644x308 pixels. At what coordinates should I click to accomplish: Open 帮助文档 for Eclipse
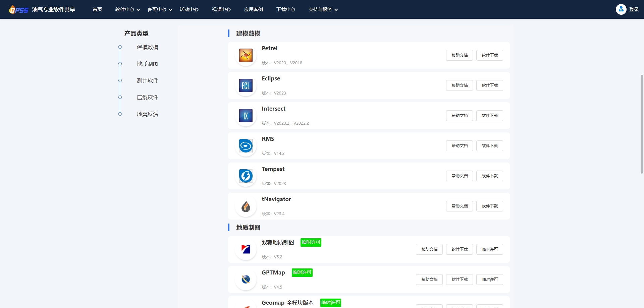(x=460, y=85)
